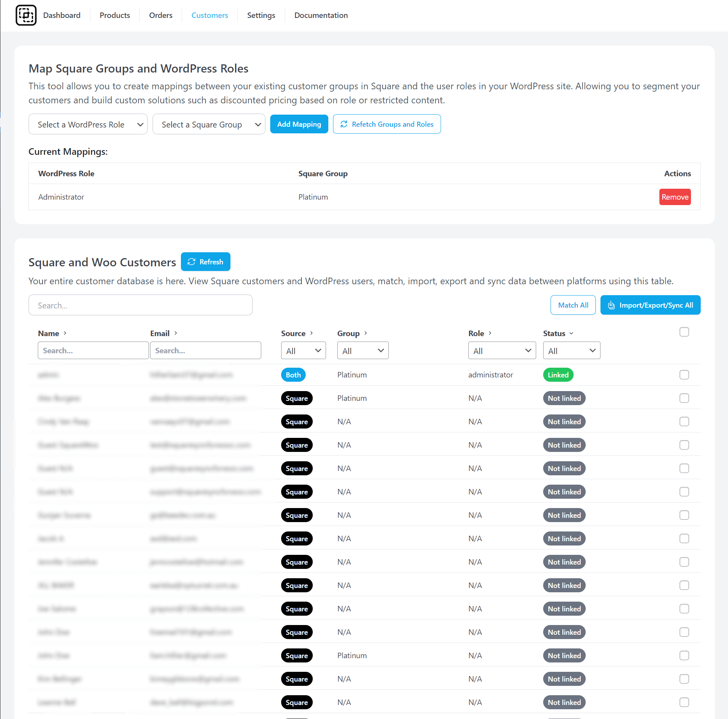Image resolution: width=728 pixels, height=719 pixels.
Task: Click the Role column sort arrow
Action: tap(490, 333)
